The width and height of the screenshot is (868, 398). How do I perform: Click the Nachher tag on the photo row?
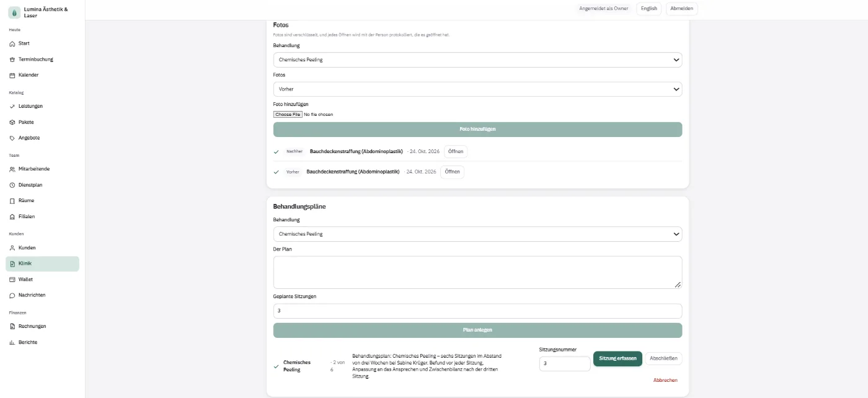(294, 151)
